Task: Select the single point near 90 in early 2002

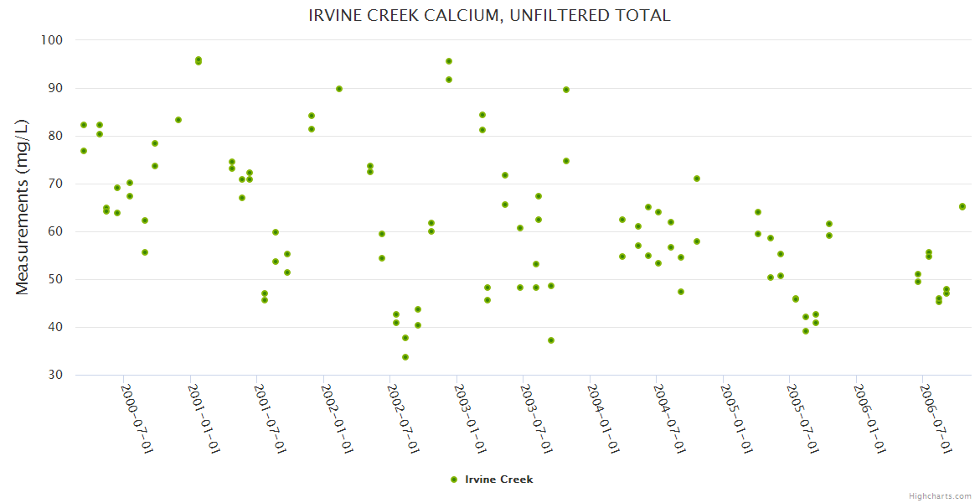Action: coord(339,89)
